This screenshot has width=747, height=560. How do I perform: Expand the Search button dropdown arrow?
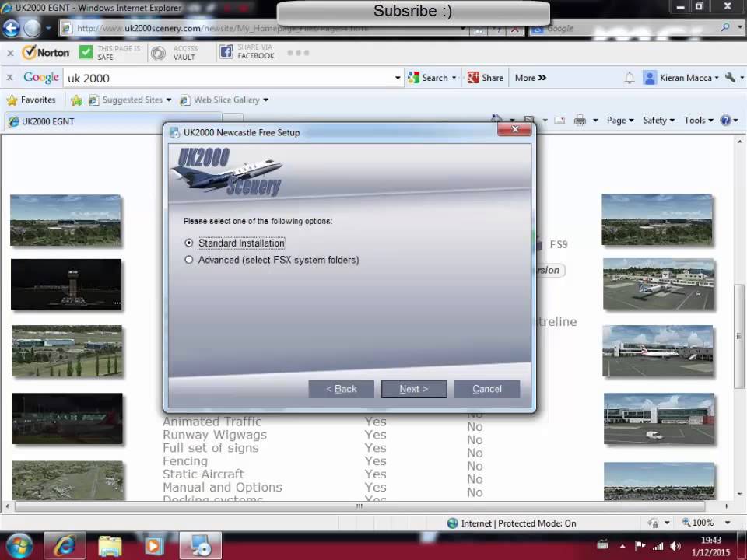click(454, 78)
